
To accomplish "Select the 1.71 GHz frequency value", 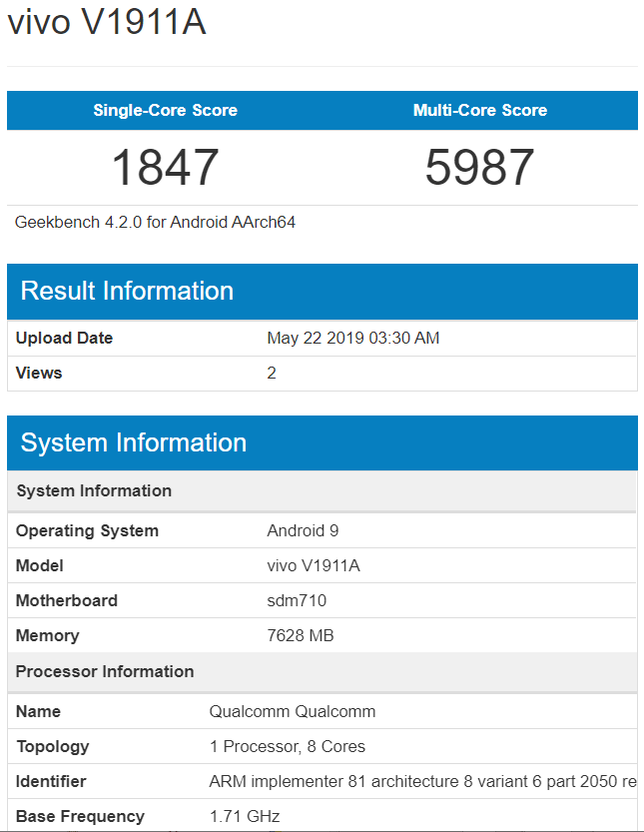I will pos(244,816).
